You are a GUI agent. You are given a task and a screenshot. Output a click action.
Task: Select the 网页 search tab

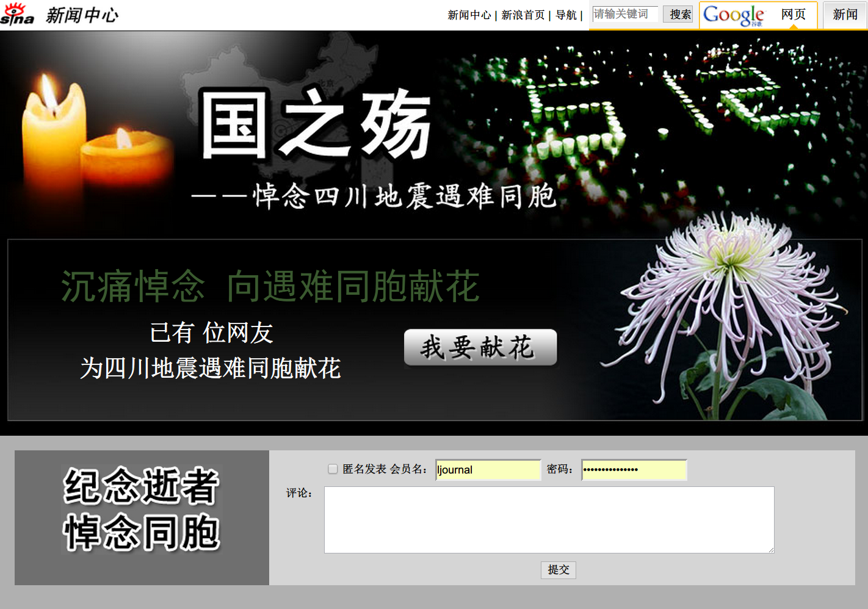(x=793, y=15)
